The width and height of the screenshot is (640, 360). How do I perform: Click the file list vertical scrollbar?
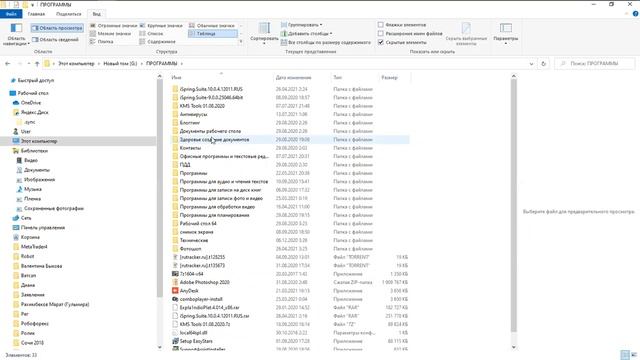(513, 204)
